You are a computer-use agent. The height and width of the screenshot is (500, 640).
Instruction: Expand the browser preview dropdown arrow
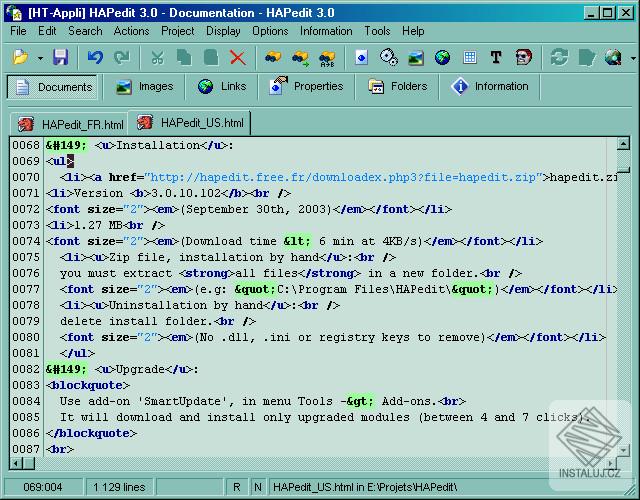(x=633, y=58)
